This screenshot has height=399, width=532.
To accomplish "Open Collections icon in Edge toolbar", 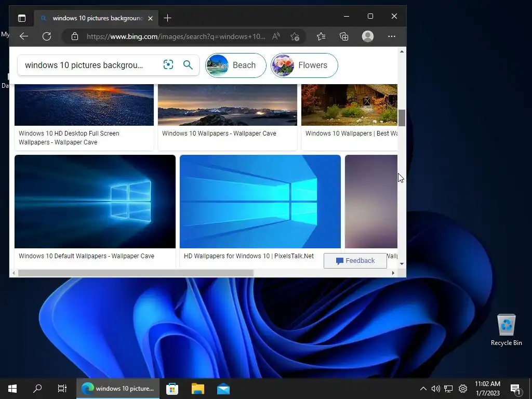I will coord(344,36).
